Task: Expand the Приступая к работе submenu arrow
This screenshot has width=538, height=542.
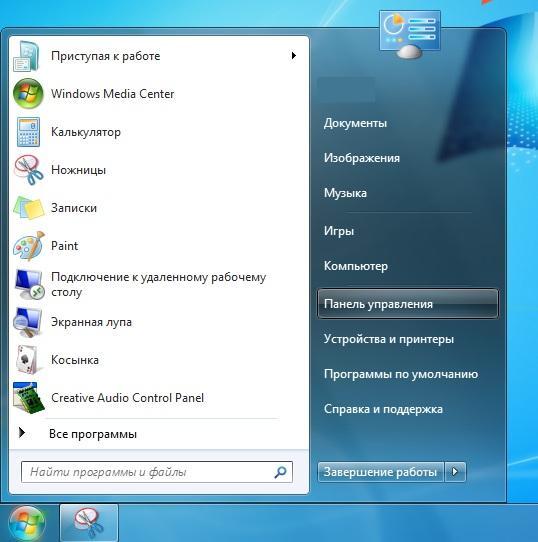Action: click(x=293, y=55)
